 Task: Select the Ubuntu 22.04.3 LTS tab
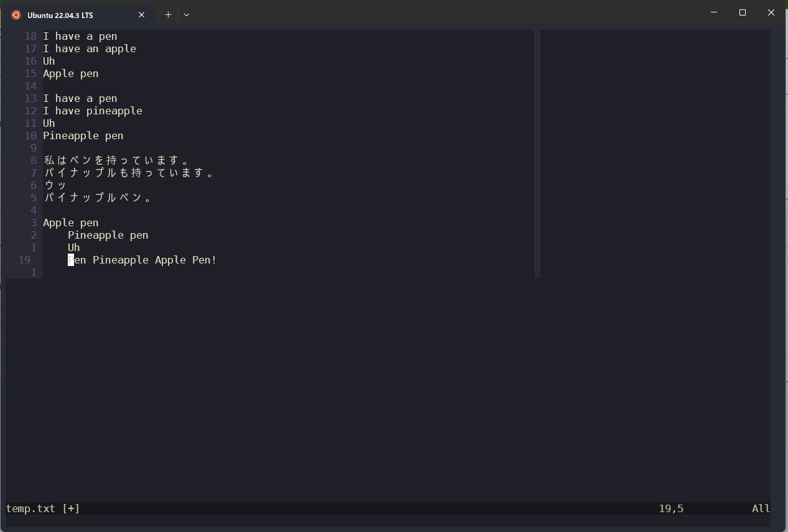click(75, 14)
